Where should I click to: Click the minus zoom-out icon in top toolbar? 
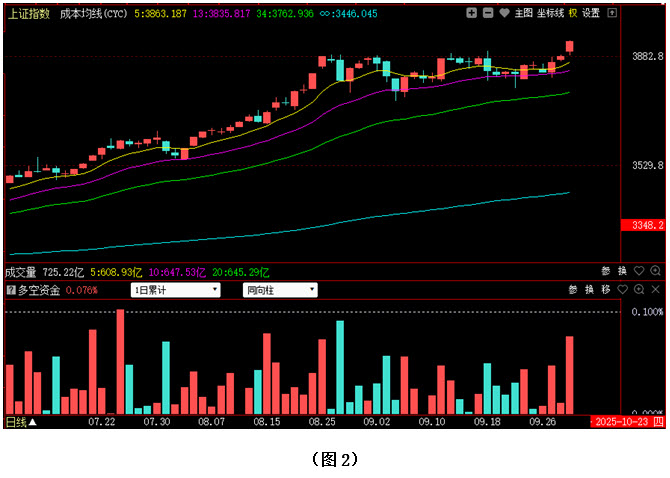[487, 14]
